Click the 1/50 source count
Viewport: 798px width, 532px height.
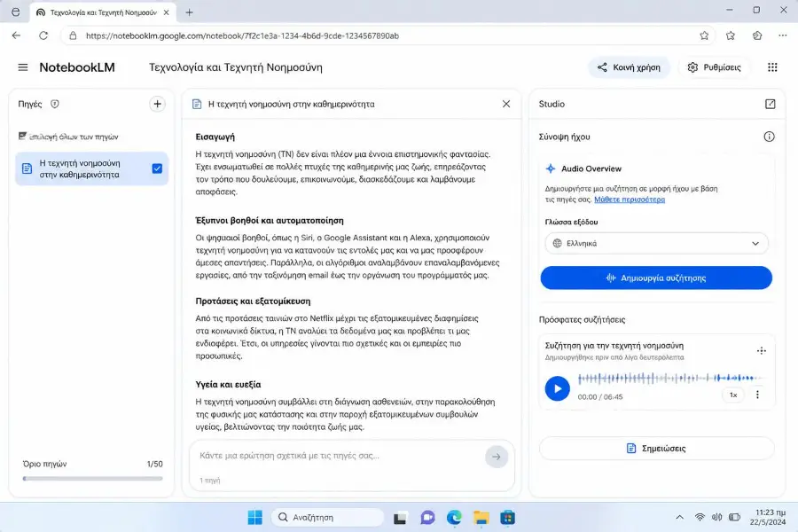tap(154, 464)
